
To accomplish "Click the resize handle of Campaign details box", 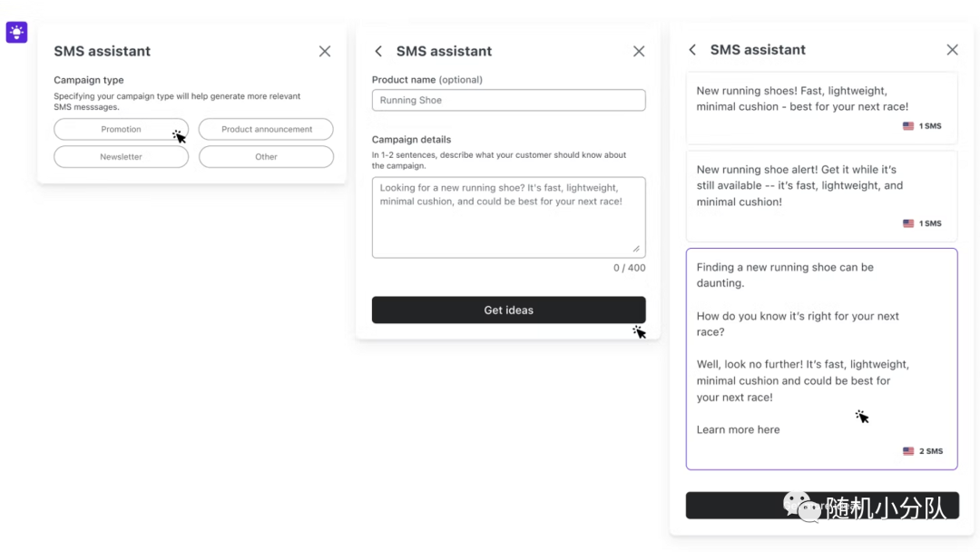I will click(x=636, y=249).
